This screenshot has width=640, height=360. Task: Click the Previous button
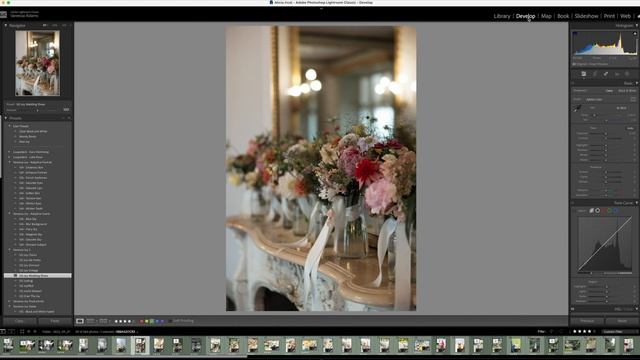click(587, 321)
